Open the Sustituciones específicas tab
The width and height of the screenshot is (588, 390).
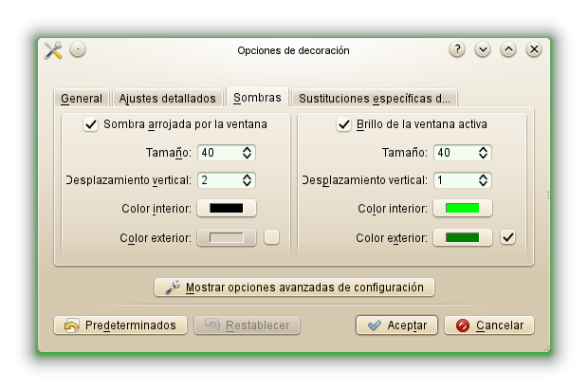click(374, 98)
